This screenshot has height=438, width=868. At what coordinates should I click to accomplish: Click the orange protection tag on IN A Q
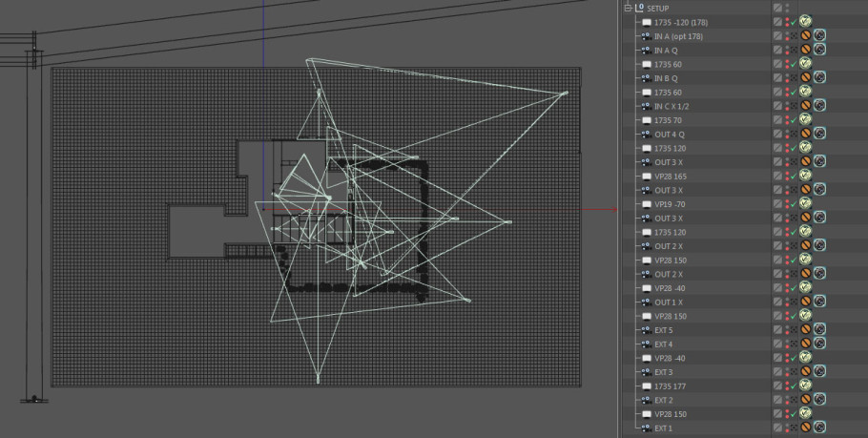pos(806,50)
